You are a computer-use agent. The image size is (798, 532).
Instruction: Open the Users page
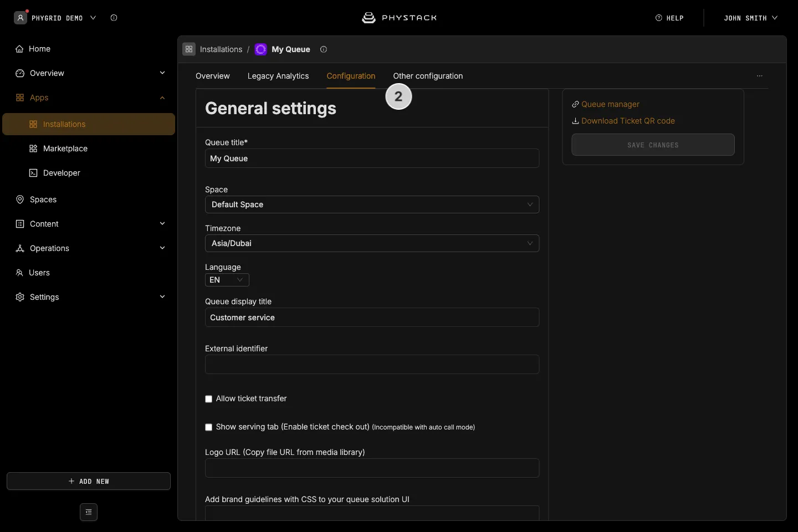89,273
